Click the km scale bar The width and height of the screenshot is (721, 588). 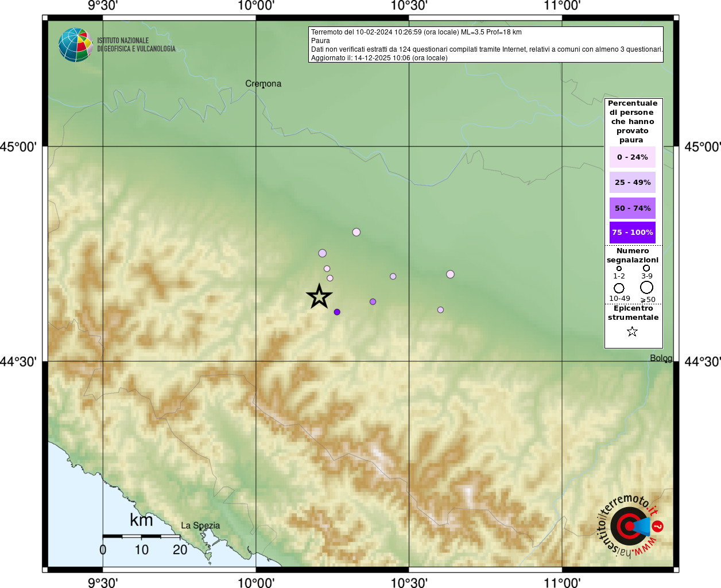coord(141,536)
